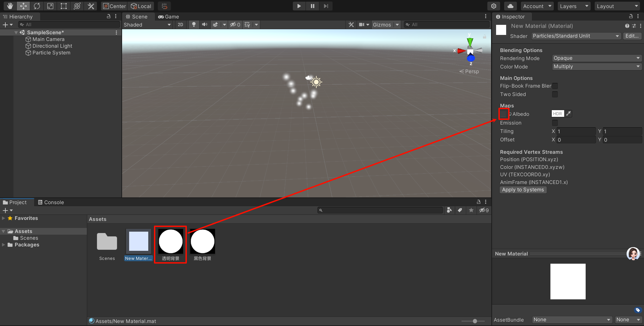Enable Two Sided checkbox
Viewport: 644px width, 326px height.
tap(555, 94)
